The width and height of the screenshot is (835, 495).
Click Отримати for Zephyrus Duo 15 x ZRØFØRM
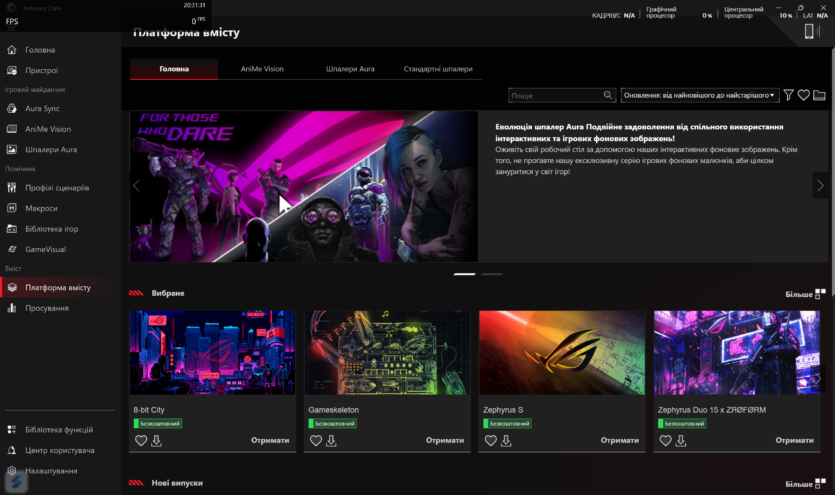point(795,440)
